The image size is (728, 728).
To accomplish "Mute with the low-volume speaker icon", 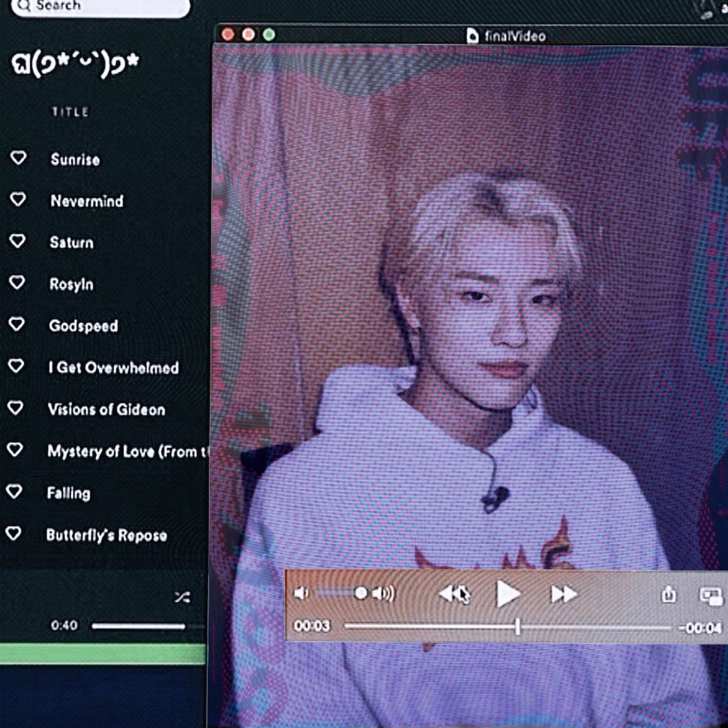I will (x=301, y=593).
